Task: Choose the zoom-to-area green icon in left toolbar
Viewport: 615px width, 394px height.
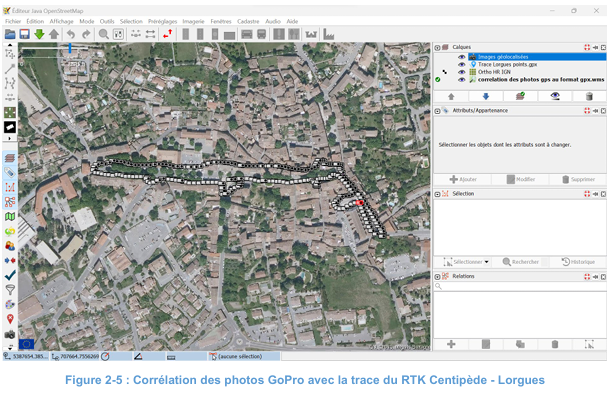Action: point(10,113)
